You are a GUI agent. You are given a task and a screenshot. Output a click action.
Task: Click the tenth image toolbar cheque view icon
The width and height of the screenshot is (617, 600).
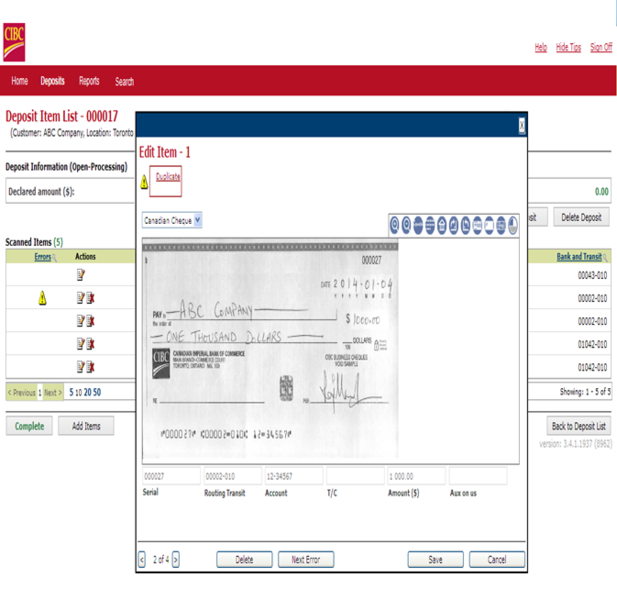click(x=501, y=225)
